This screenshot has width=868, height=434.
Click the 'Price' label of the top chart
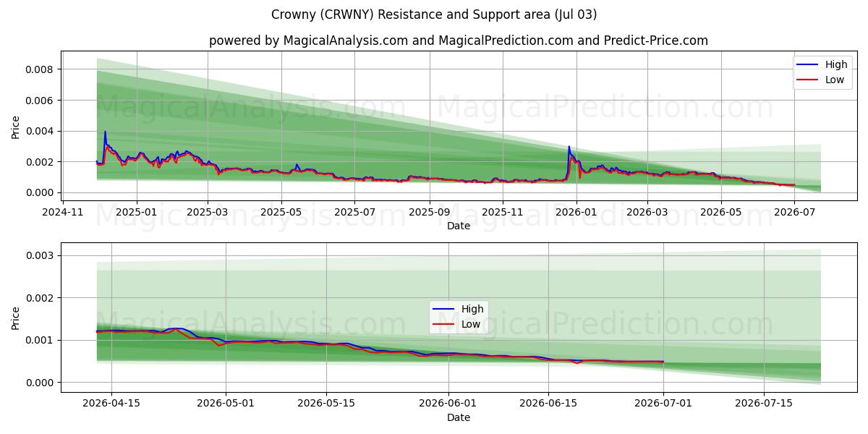(16, 127)
